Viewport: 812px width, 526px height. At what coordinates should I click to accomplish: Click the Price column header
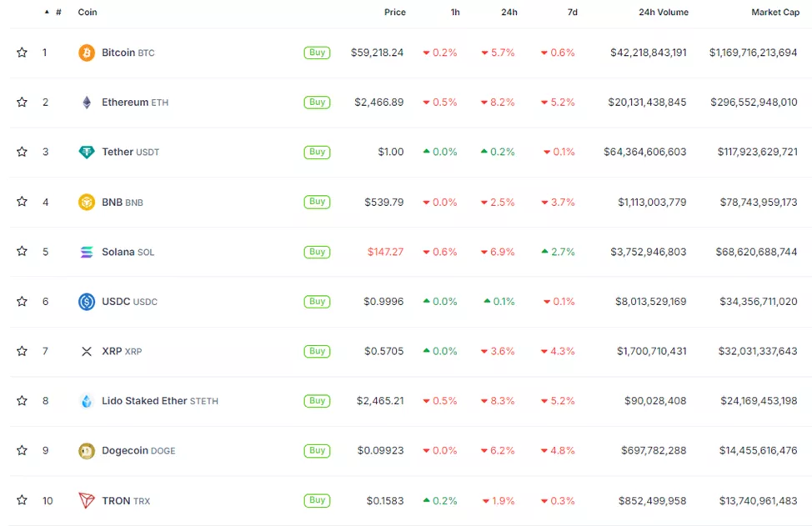[394, 13]
